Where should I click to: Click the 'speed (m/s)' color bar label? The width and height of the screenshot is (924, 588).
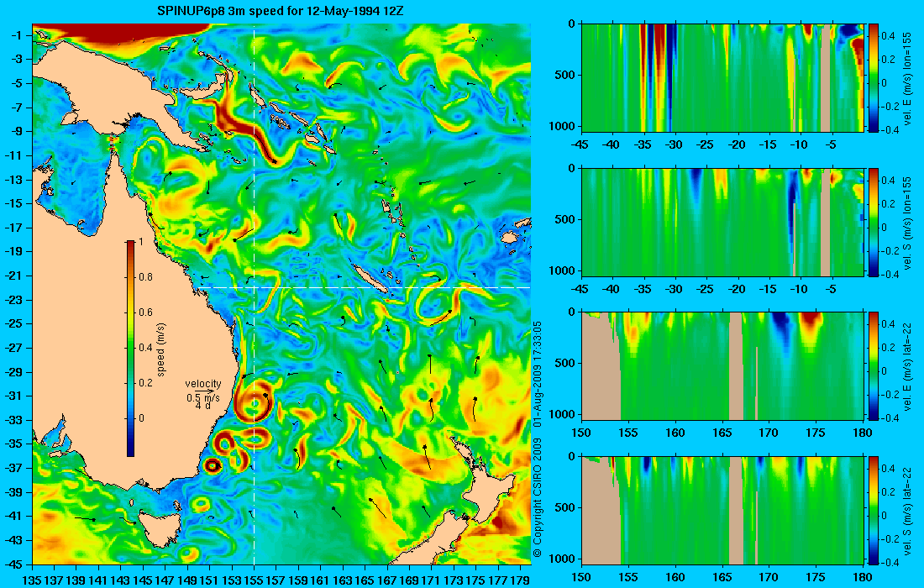pyautogui.click(x=161, y=349)
